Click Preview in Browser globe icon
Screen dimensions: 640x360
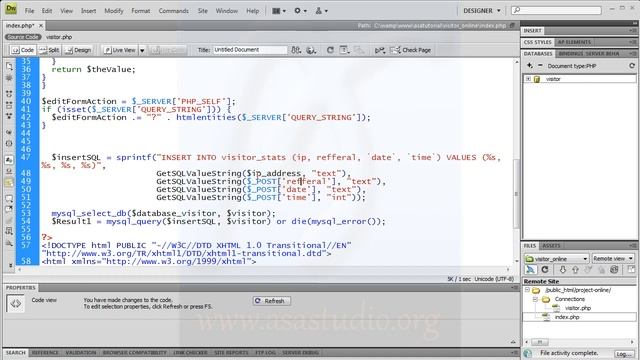point(311,50)
